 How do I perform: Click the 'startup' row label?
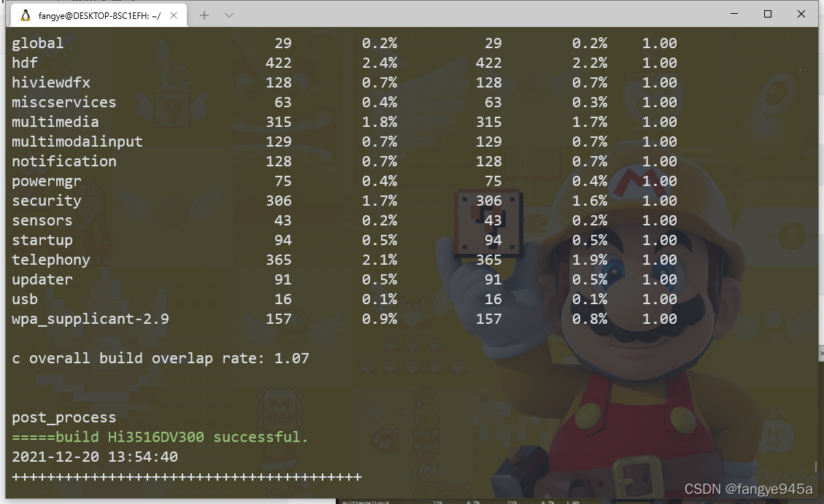(x=42, y=240)
